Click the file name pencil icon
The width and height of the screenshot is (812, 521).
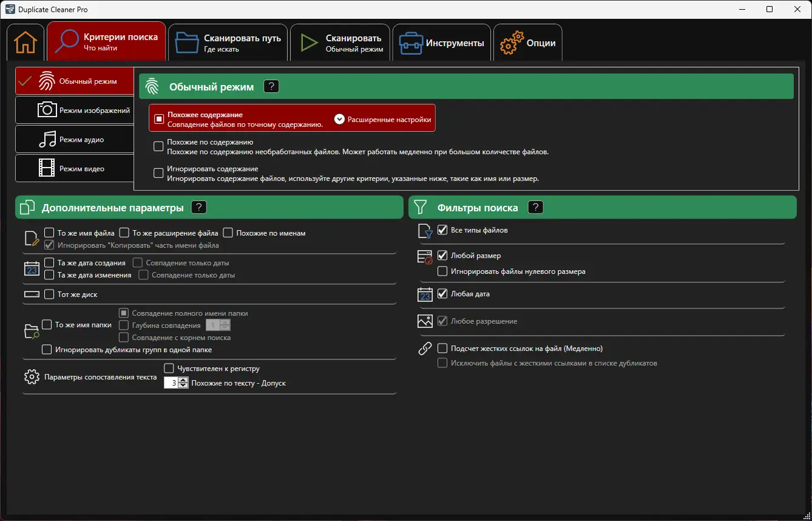pos(32,239)
